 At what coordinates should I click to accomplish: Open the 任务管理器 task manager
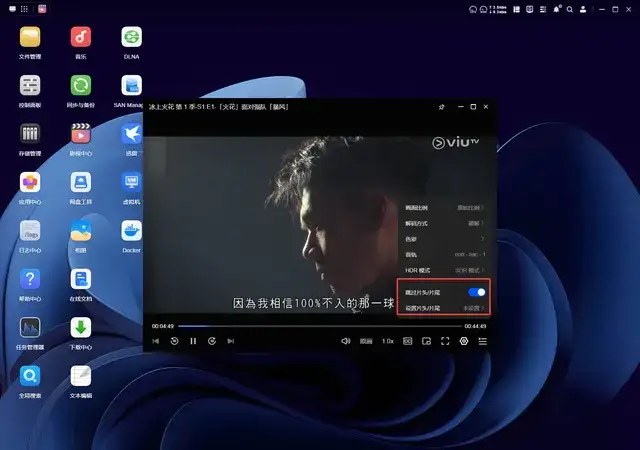pos(30,327)
